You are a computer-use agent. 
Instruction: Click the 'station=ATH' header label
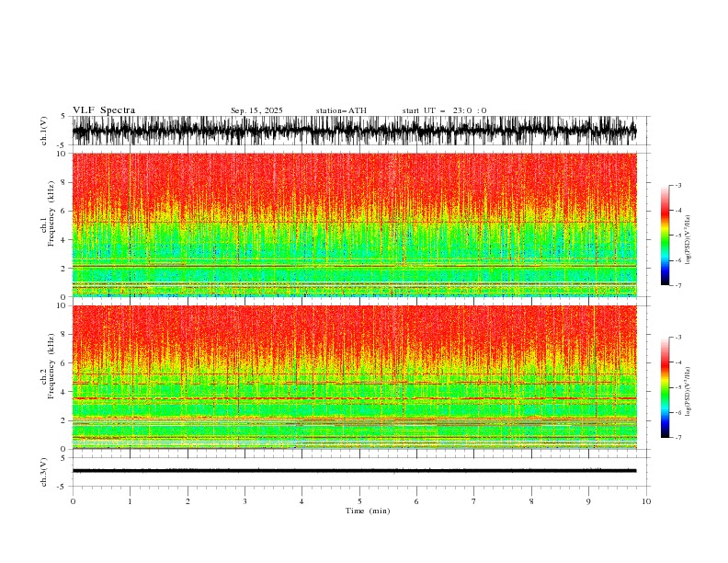coord(341,110)
